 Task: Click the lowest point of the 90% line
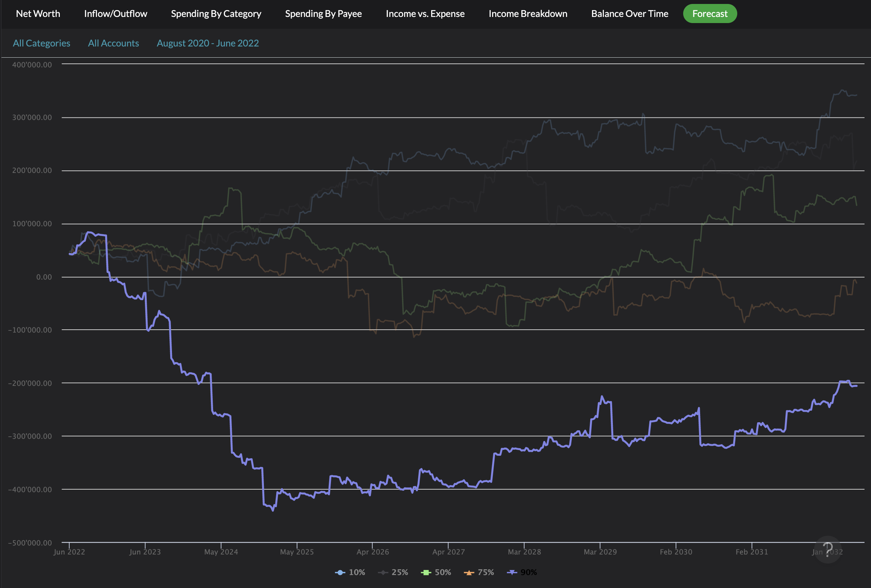pyautogui.click(x=273, y=511)
